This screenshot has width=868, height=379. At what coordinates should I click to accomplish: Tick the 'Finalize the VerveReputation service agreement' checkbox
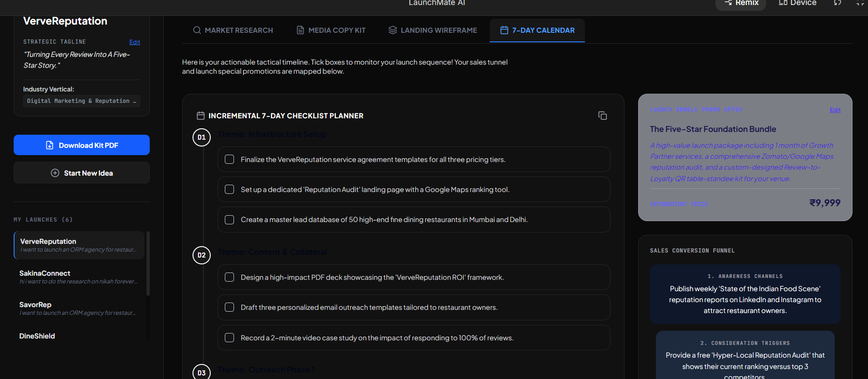229,159
